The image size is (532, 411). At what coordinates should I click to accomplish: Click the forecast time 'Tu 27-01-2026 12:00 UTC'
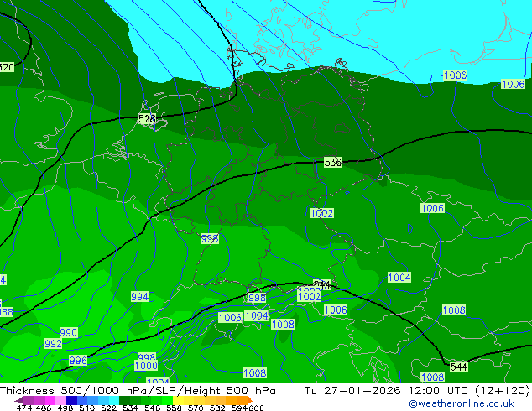[x=387, y=391]
